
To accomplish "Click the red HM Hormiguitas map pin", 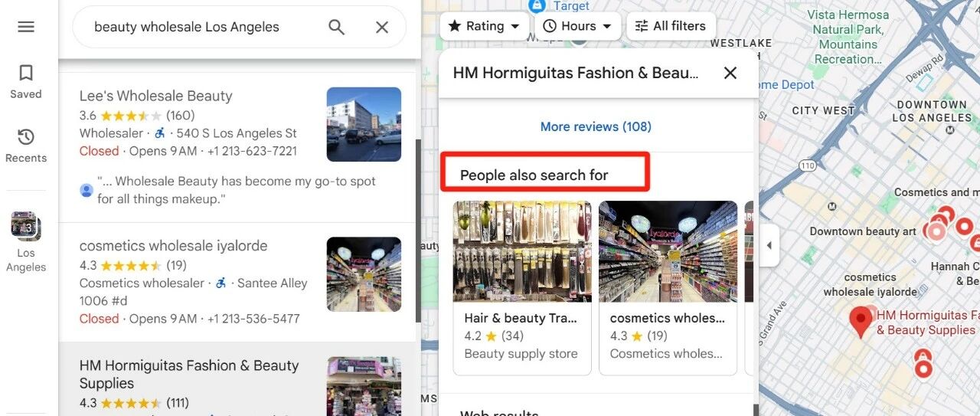I will tap(861, 322).
